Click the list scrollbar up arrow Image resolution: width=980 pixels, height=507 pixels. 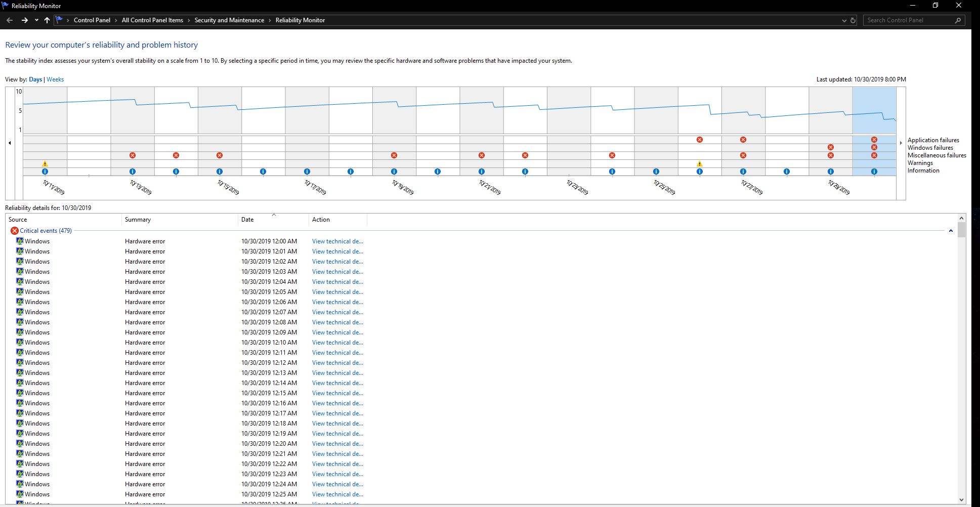point(962,218)
